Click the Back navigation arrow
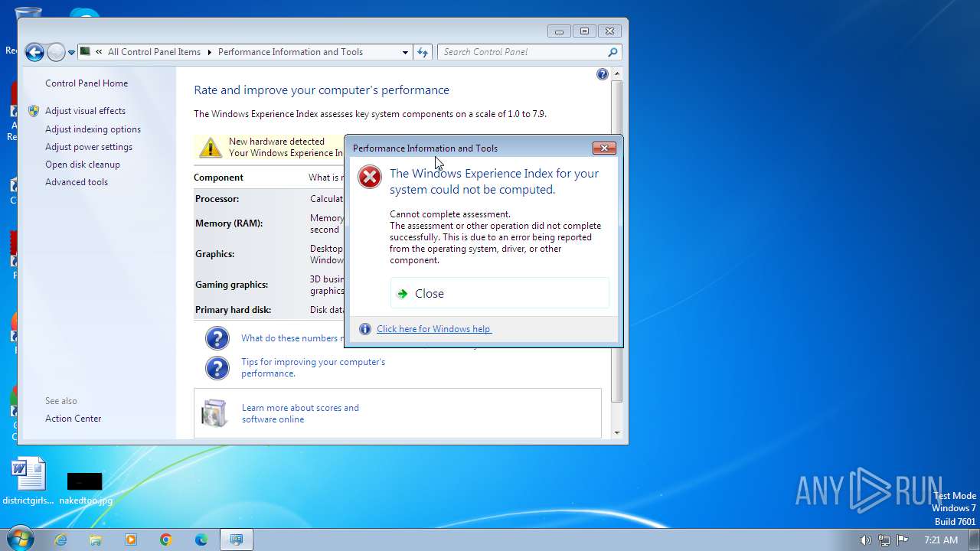 click(34, 52)
